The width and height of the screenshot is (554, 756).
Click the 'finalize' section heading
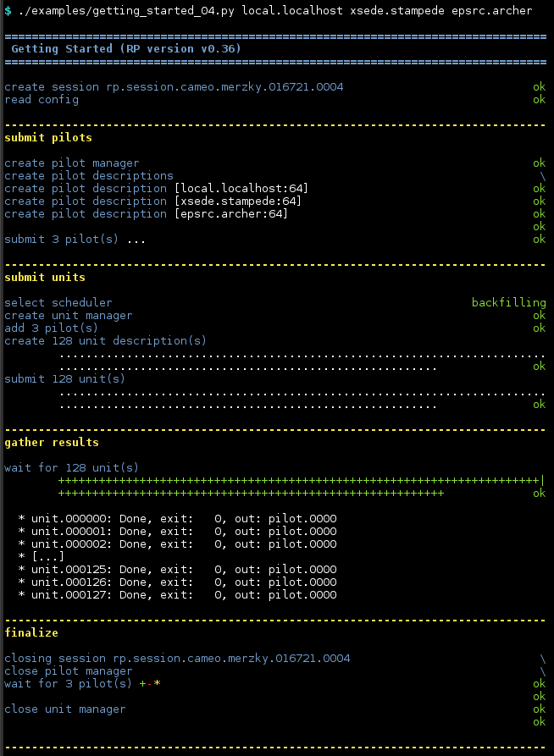(x=31, y=633)
